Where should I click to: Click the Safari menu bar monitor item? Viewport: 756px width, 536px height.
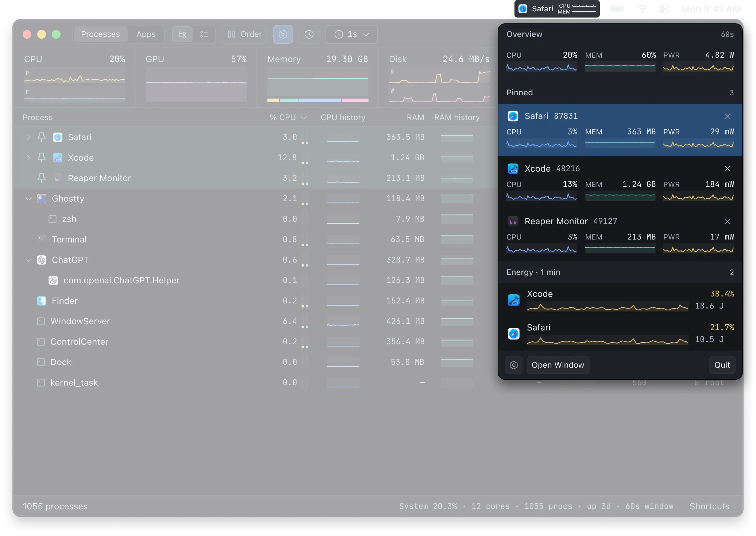(557, 9)
